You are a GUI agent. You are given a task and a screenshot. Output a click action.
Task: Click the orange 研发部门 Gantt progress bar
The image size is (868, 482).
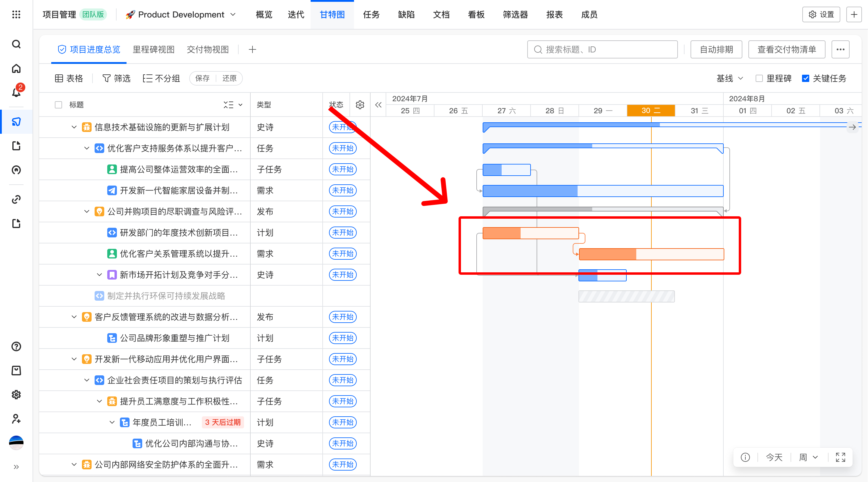pos(531,233)
